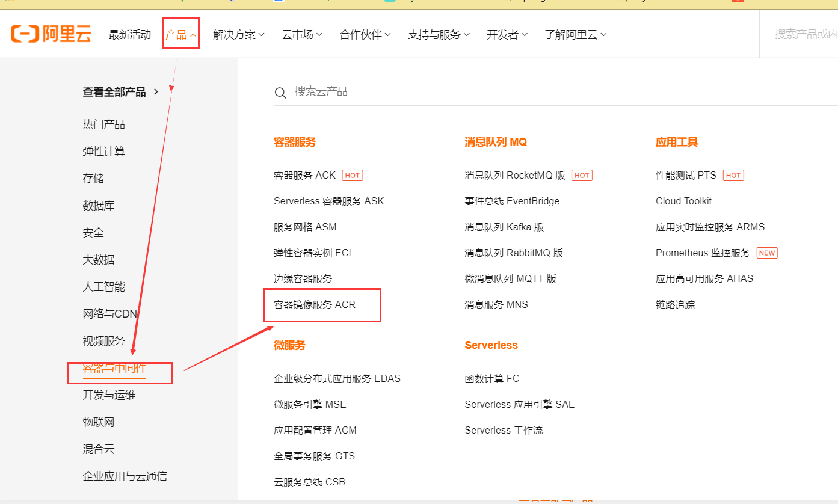Expand the 解决方案 dropdown
Screen dimensions: 838x504
click(x=239, y=35)
